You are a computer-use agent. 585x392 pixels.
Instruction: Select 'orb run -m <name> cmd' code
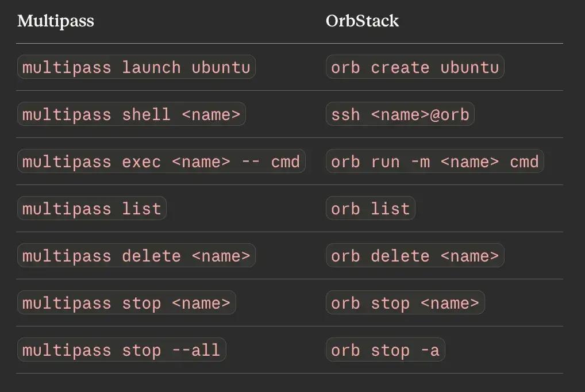point(434,162)
